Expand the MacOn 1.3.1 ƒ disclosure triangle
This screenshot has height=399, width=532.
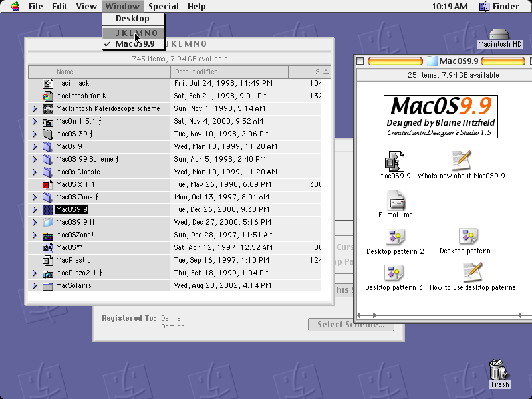35,122
